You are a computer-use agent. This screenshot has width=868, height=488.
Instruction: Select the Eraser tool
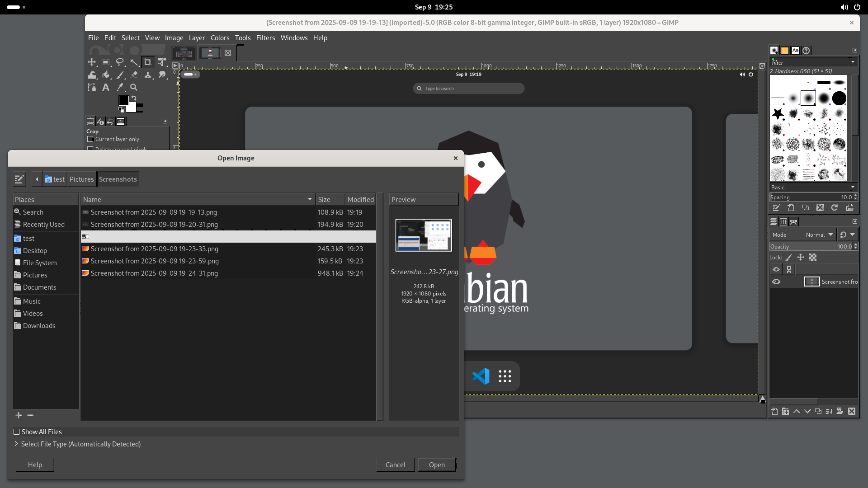click(x=134, y=75)
